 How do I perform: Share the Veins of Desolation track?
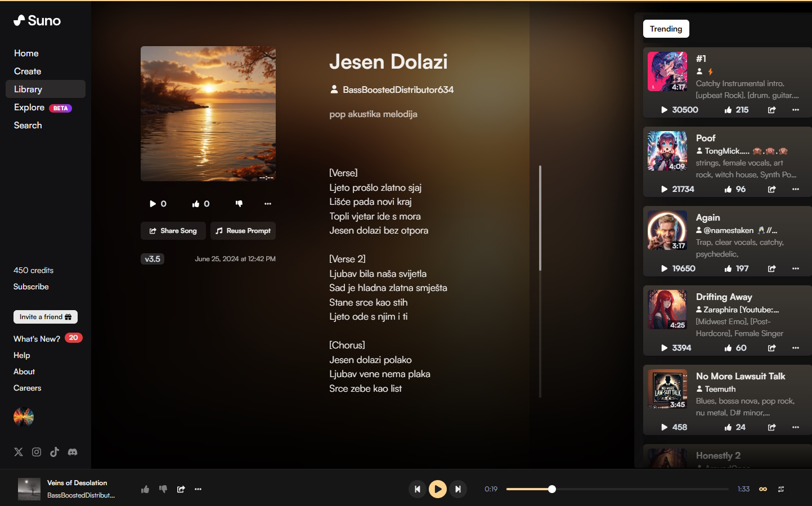click(181, 489)
